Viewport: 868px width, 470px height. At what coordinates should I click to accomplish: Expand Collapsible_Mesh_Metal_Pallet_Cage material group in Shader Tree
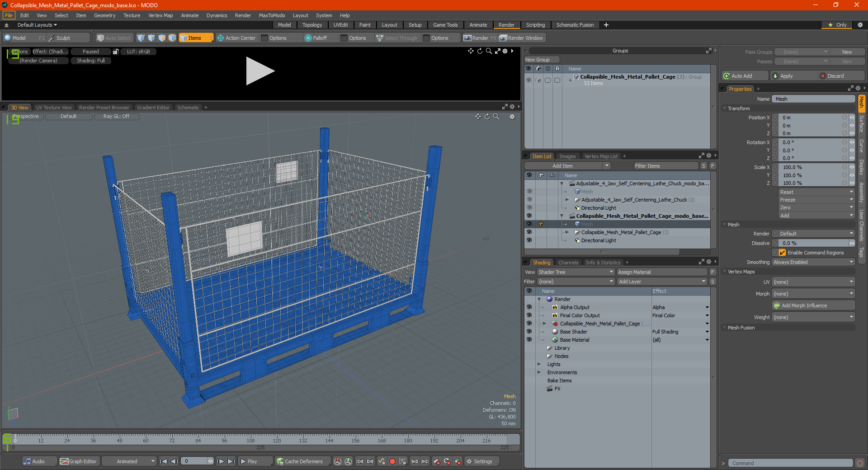[x=544, y=324]
